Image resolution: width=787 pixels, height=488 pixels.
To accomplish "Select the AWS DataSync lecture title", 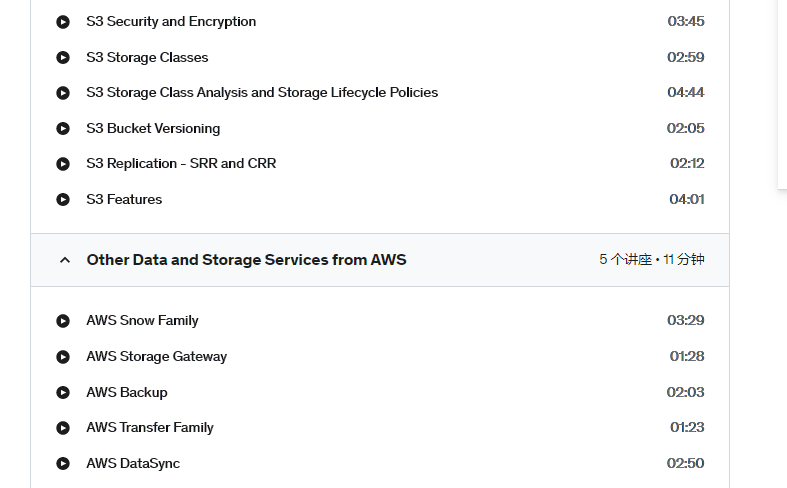I will pos(133,463).
